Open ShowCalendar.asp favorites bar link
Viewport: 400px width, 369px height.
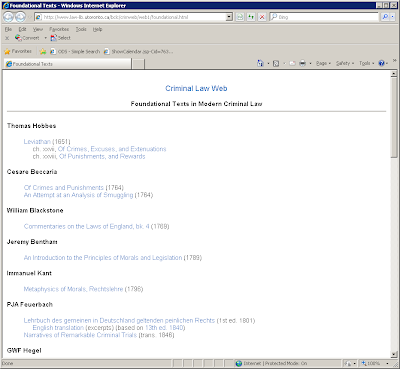click(138, 51)
